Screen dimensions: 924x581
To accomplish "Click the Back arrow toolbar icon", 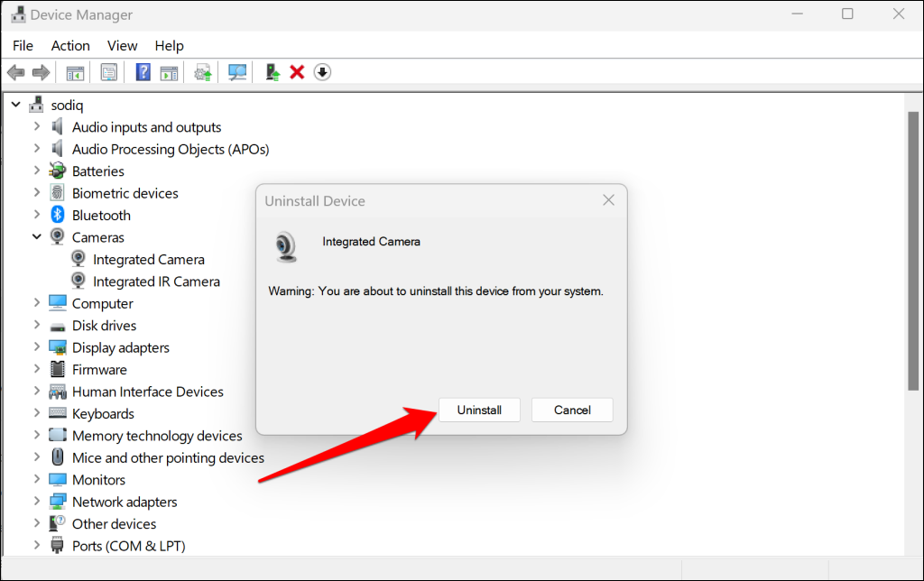I will tap(16, 72).
